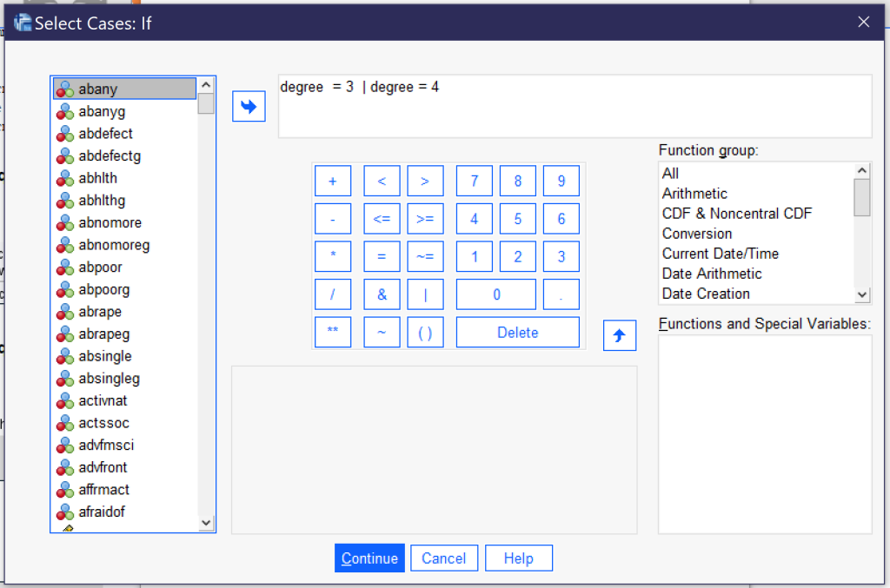Click the variable transfer arrow button
This screenshot has height=588, width=890.
tap(248, 106)
